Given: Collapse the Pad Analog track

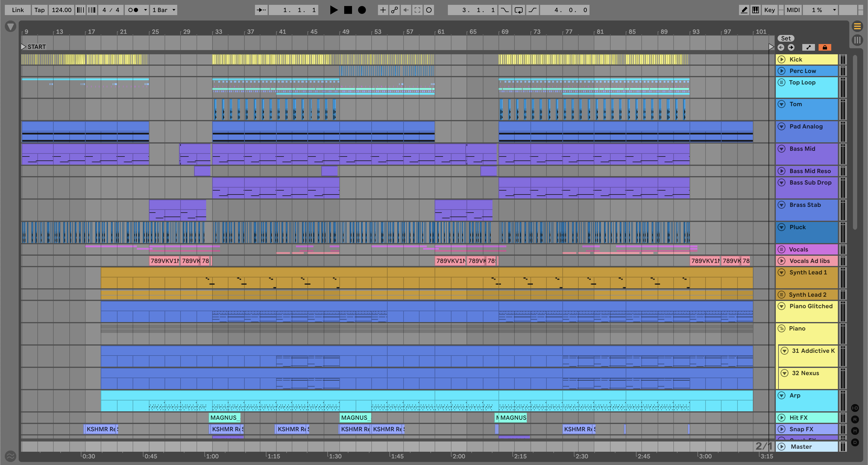Looking at the screenshot, I should coord(782,126).
